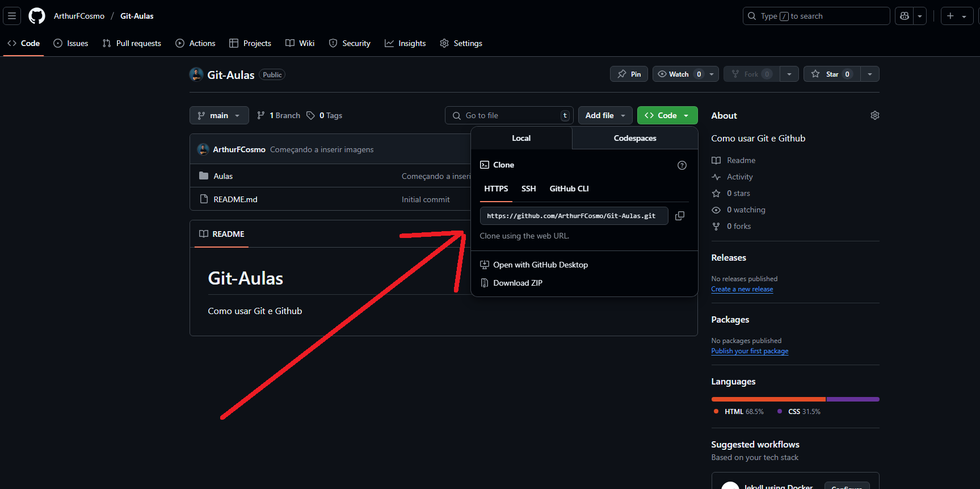The image size is (980, 489).
Task: Open the Security tab
Action: [350, 43]
